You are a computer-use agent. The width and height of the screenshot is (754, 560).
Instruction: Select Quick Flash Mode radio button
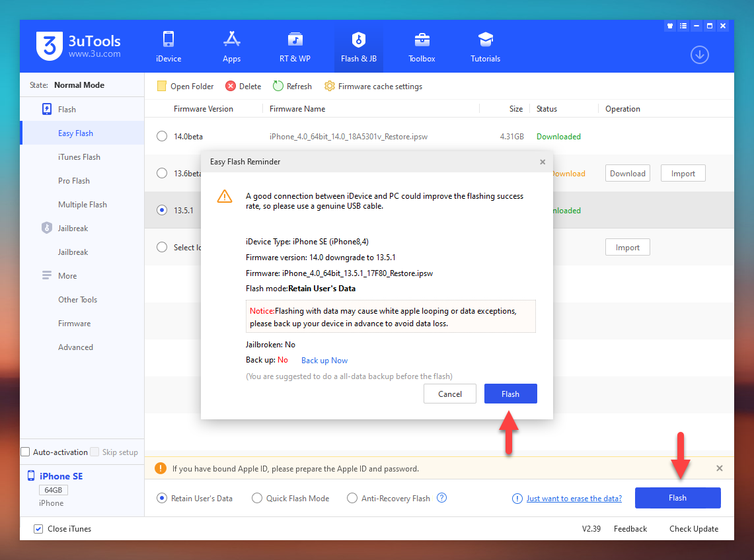click(x=257, y=499)
